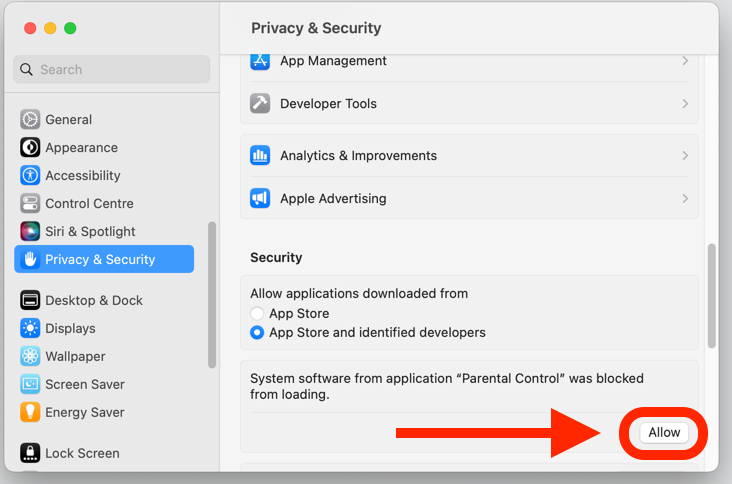This screenshot has width=732, height=484.
Task: Click the Siri & Spotlight icon
Action: click(30, 231)
